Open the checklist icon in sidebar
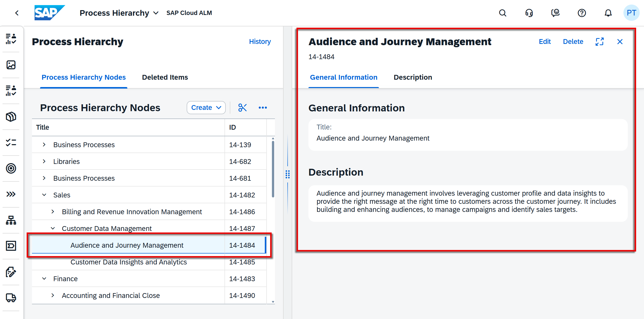 (x=11, y=143)
